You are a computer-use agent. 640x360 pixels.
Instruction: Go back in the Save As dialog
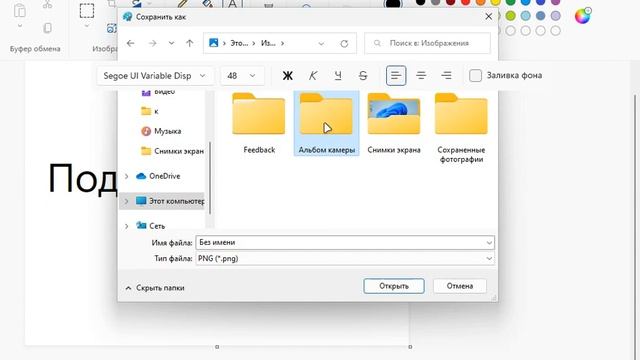tap(131, 43)
